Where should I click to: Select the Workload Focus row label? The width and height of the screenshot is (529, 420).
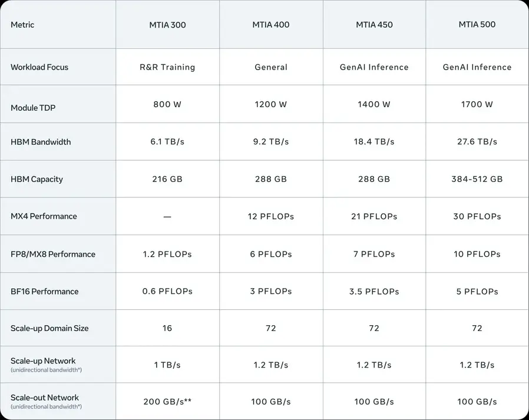click(x=39, y=67)
